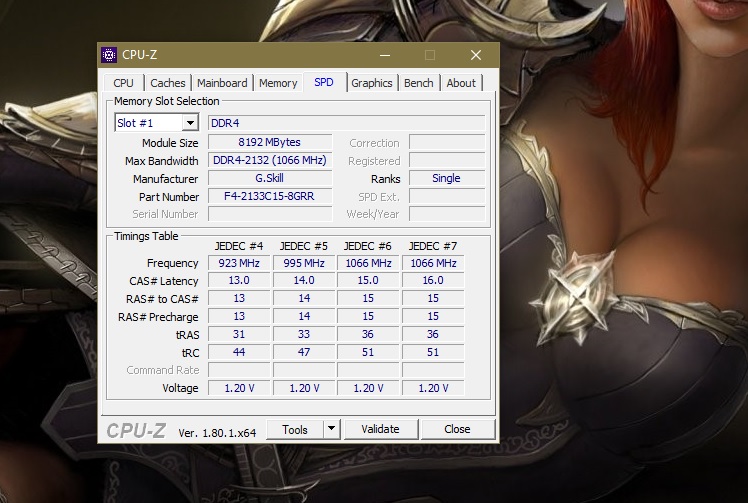Open the Caches tab

(167, 83)
